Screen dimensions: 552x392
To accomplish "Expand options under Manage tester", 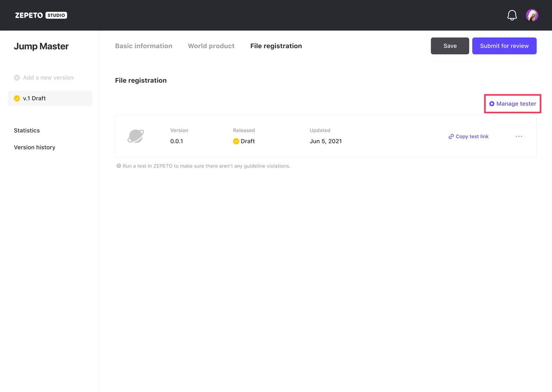I will pyautogui.click(x=512, y=103).
